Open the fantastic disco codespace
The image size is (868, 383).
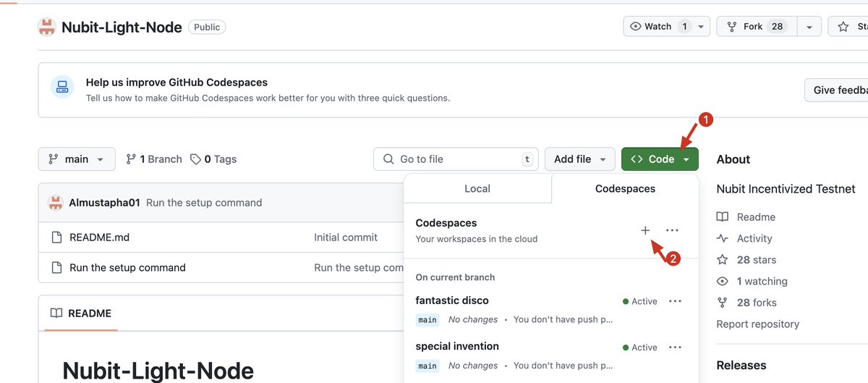tap(452, 300)
